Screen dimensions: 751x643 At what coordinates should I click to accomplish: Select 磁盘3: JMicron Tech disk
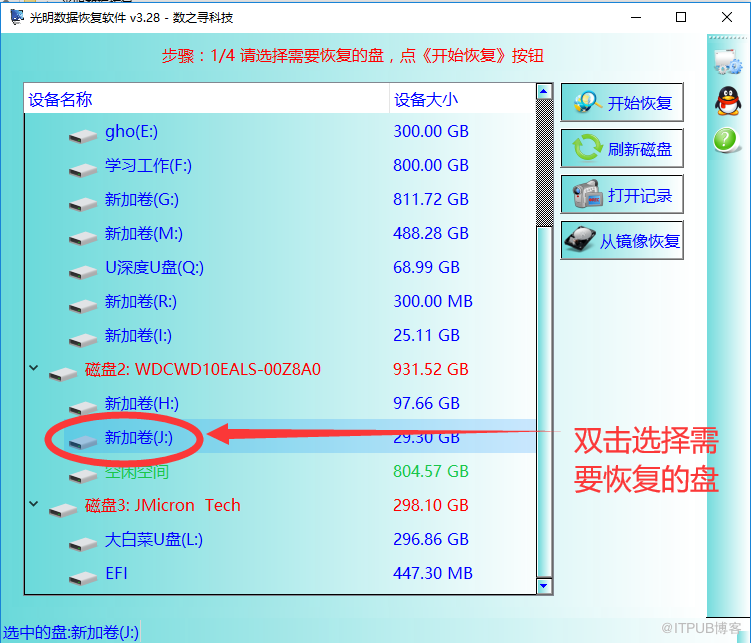tap(280, 505)
